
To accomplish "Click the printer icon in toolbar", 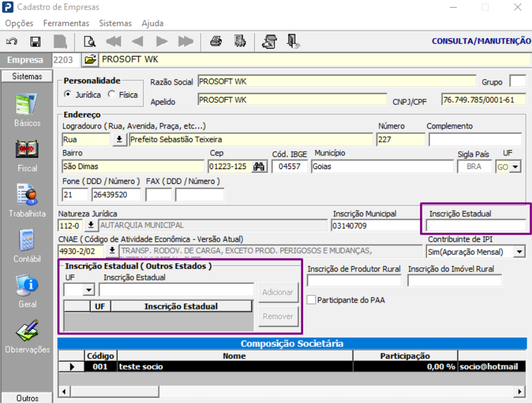I will tap(216, 42).
